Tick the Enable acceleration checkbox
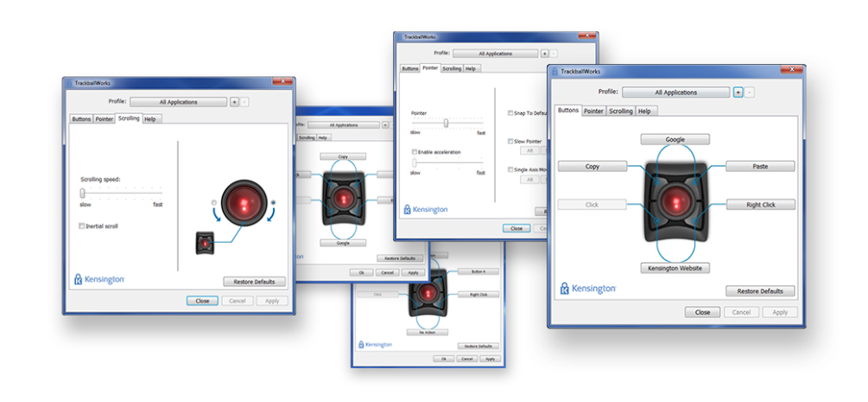Viewport: 868px width, 402px height. pos(414,152)
